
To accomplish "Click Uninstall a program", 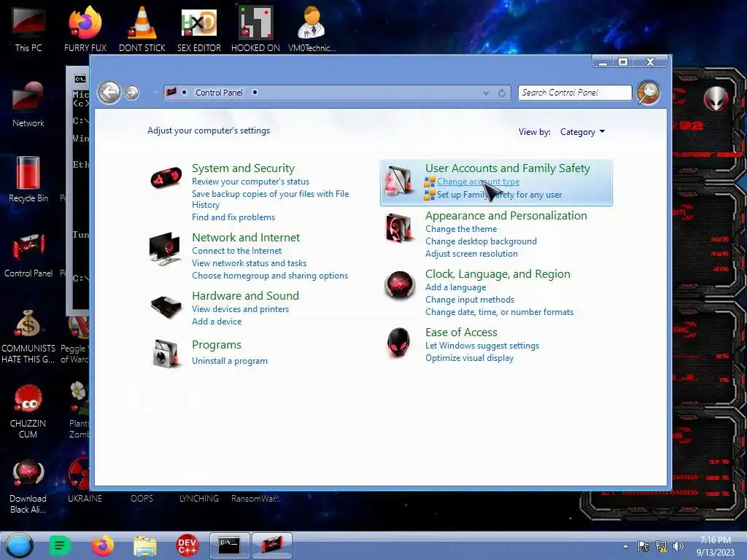I will tap(230, 361).
